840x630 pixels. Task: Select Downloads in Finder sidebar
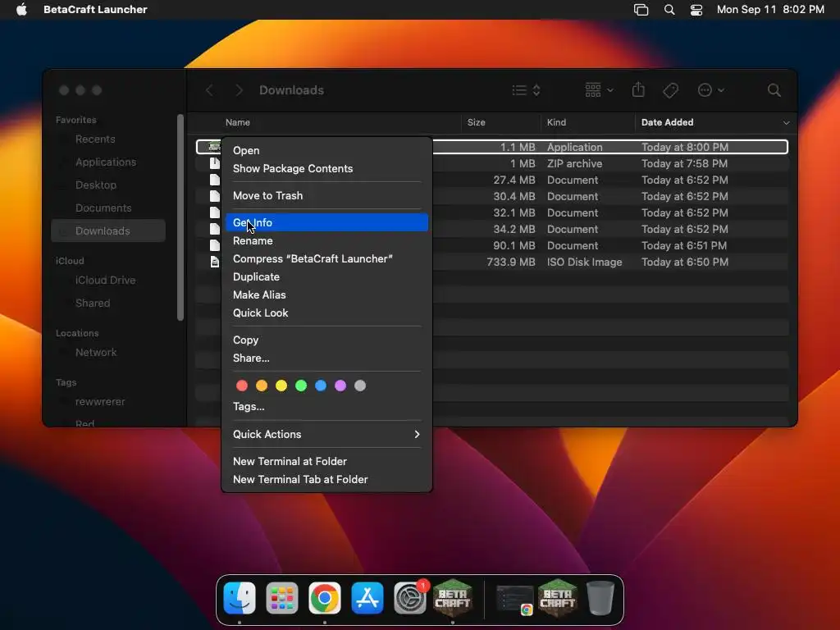point(108,231)
